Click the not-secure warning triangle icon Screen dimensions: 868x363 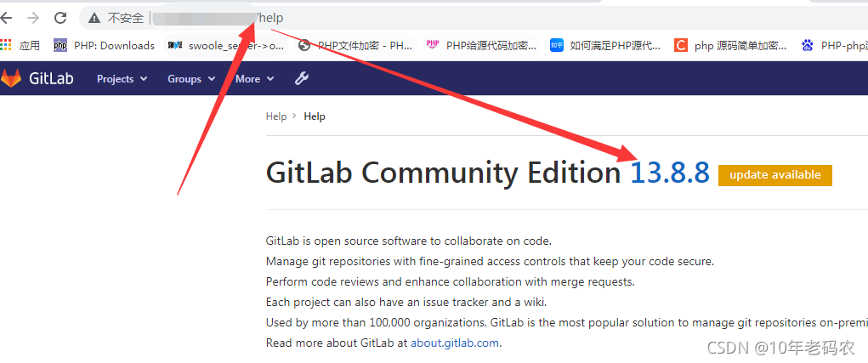94,18
